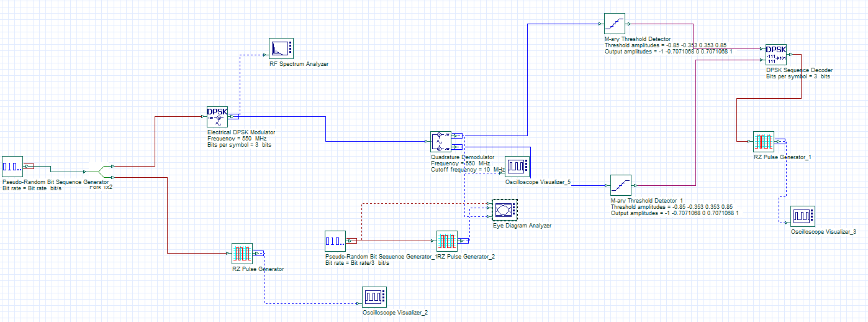Click the 'Electrical DPSK Modulator' name label
Image resolution: width=868 pixels, height=322 pixels.
click(x=241, y=132)
